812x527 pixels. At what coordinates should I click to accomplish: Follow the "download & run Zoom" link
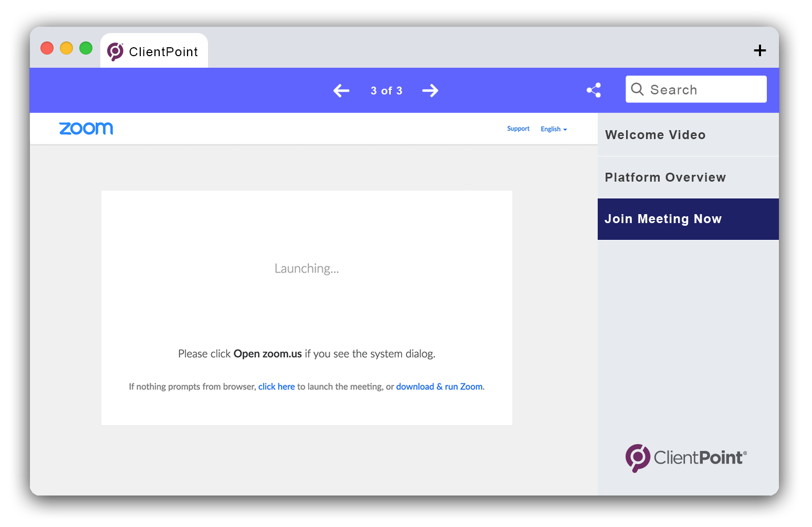click(x=440, y=387)
